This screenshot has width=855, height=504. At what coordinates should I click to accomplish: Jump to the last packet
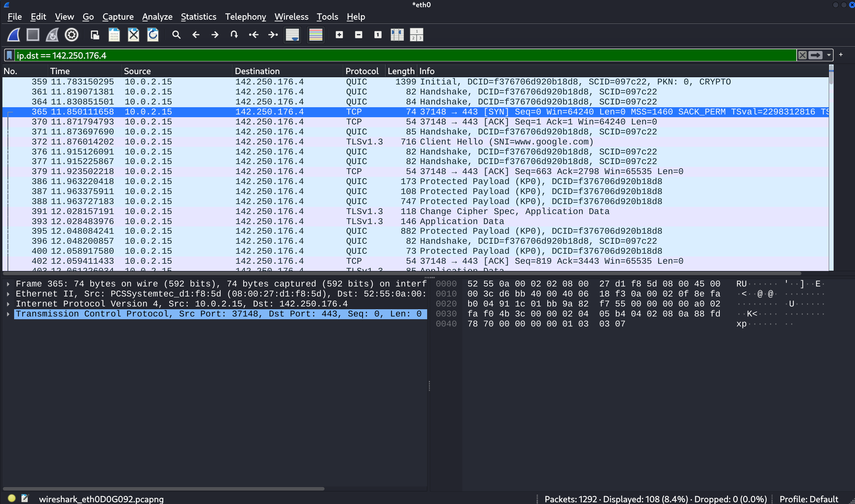pos(273,35)
